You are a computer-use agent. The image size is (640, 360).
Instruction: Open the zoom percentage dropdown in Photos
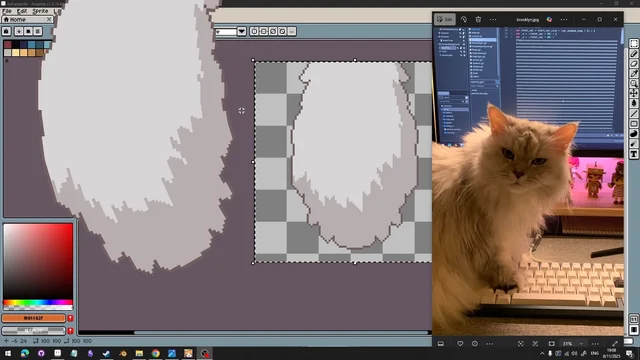pyautogui.click(x=572, y=344)
